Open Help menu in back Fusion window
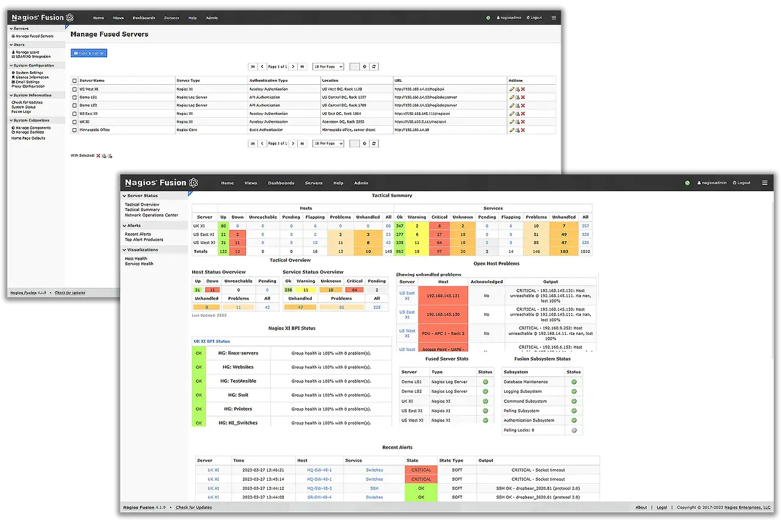 point(193,18)
